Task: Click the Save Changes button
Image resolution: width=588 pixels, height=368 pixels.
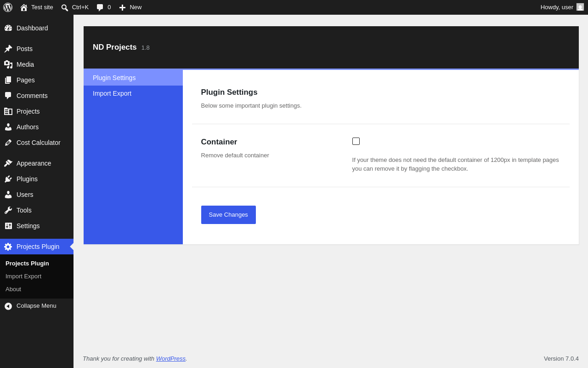Action: tap(228, 215)
